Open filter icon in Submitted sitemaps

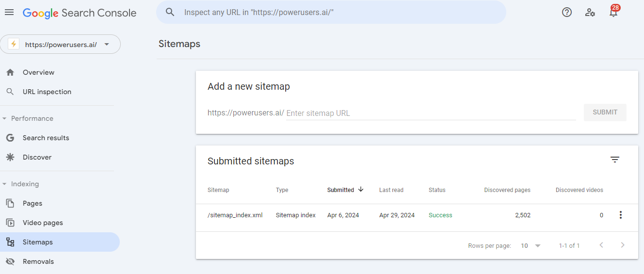tap(615, 160)
